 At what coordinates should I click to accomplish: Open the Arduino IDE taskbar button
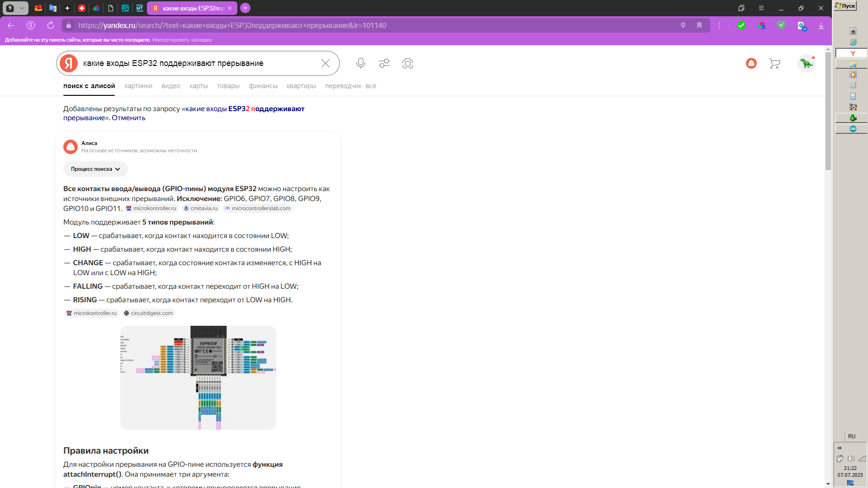click(851, 129)
